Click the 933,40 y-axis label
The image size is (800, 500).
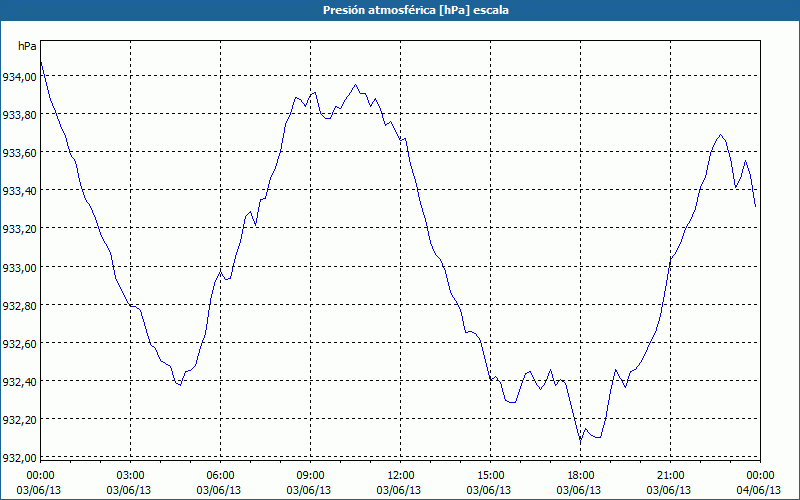[x=19, y=191]
